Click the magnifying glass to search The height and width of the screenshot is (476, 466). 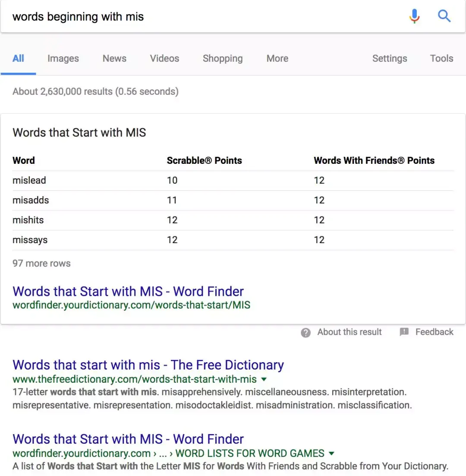[444, 16]
